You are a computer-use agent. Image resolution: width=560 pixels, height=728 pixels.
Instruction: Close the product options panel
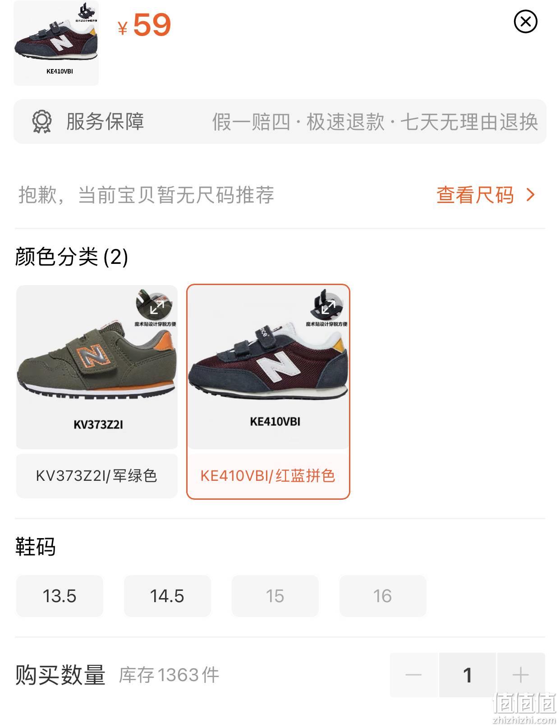tap(525, 22)
